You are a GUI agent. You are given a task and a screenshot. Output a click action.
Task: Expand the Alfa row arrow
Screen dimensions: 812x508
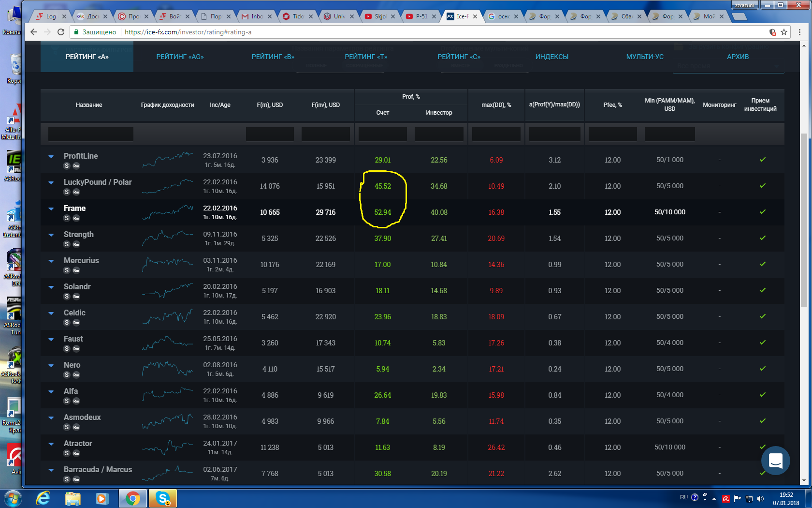coord(51,391)
